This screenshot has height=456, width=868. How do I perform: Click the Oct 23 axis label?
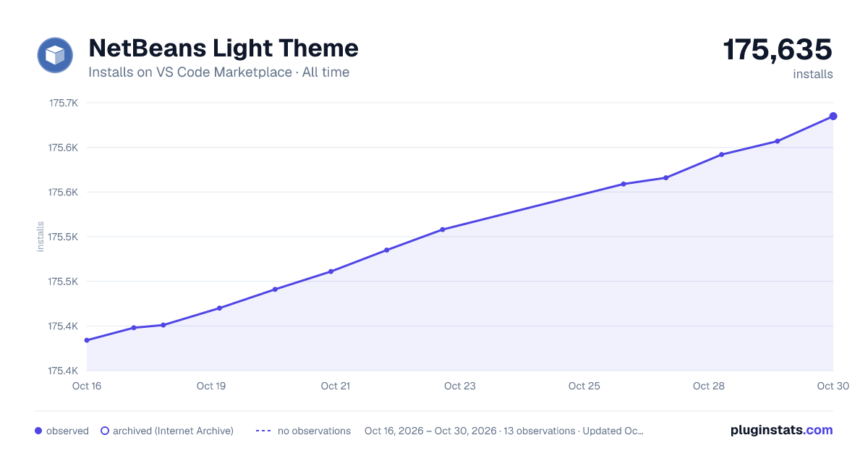coord(460,386)
